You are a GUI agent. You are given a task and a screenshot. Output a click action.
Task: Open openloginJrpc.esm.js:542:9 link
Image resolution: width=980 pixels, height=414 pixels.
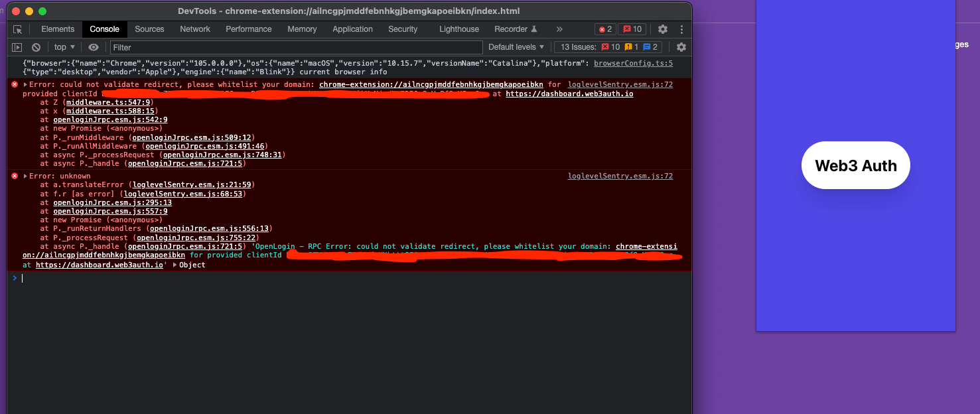[110, 120]
